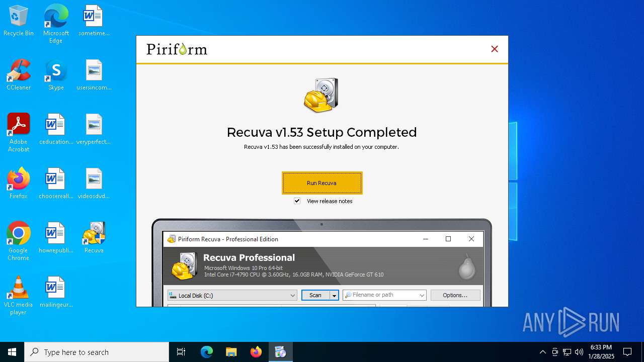Open the Scan dropdown arrow in preview
644x362 pixels.
pyautogui.click(x=334, y=295)
